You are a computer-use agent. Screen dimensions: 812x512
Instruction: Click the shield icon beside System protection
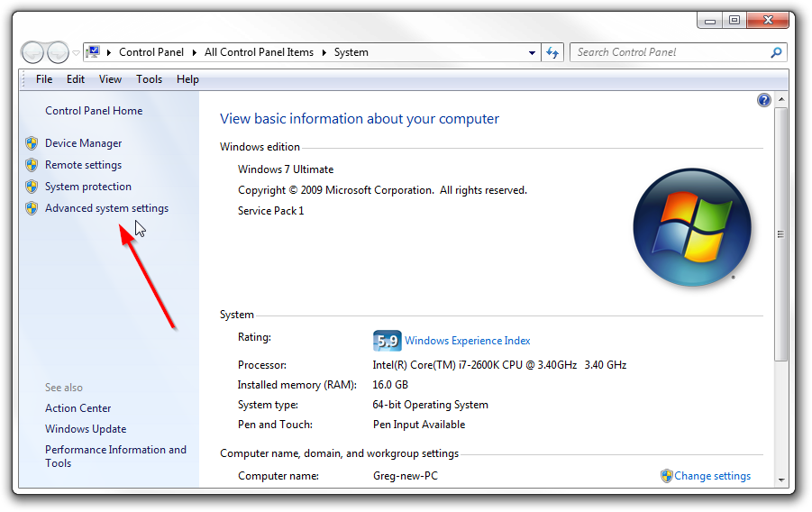(32, 187)
